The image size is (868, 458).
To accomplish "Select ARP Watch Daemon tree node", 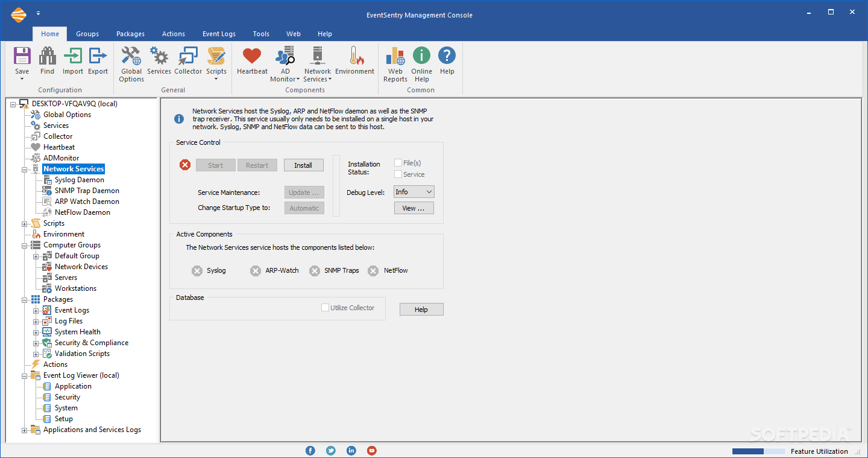I will pyautogui.click(x=87, y=202).
